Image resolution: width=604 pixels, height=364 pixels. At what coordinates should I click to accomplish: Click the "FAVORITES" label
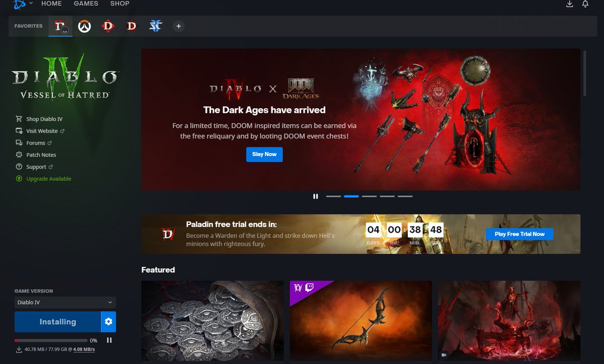29,26
